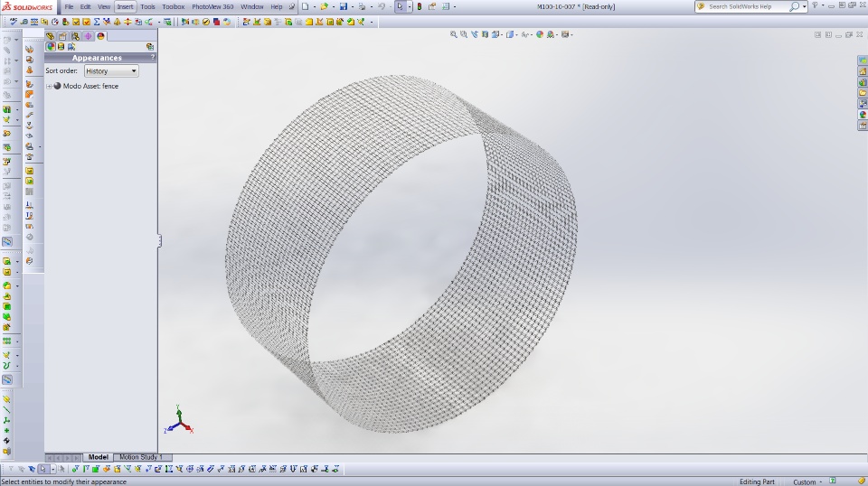
Task: Show Scene, Lights and Cameras view
Action: click(x=71, y=47)
